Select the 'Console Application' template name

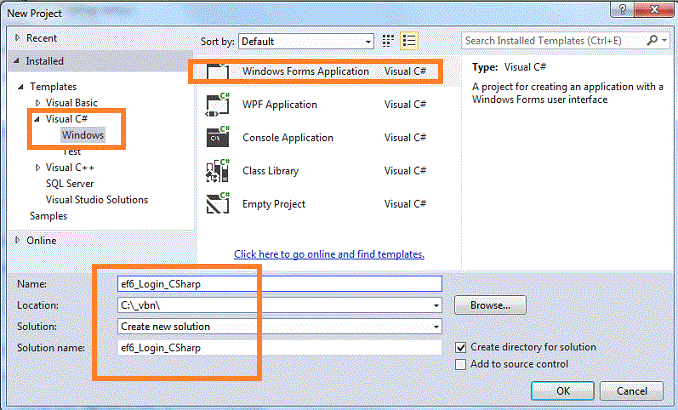288,138
